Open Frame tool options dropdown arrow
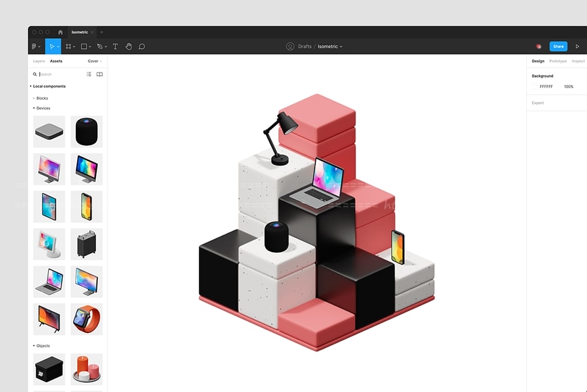Viewport: 587px width, 392px height. point(74,47)
